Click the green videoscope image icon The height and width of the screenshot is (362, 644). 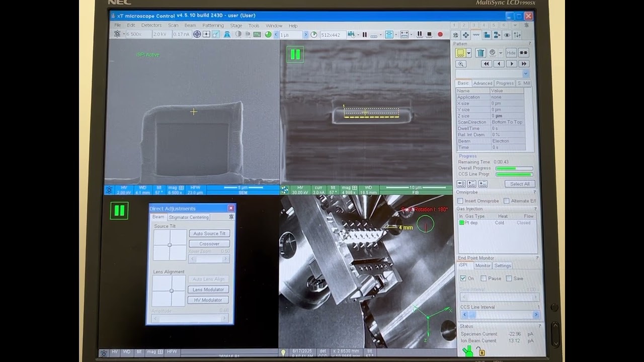click(x=257, y=34)
